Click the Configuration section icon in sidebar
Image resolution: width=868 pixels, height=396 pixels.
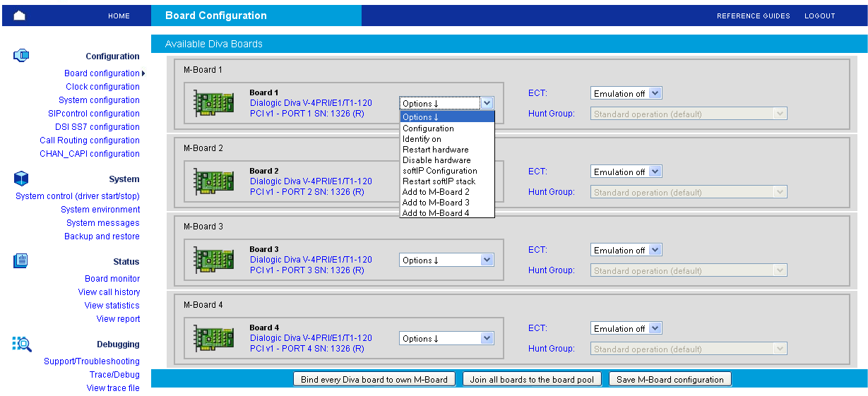21,56
